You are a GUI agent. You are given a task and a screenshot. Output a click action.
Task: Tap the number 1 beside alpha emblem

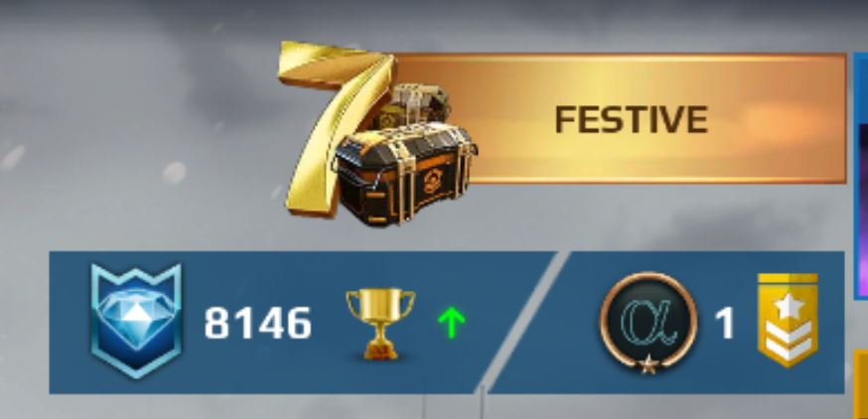coord(725,324)
